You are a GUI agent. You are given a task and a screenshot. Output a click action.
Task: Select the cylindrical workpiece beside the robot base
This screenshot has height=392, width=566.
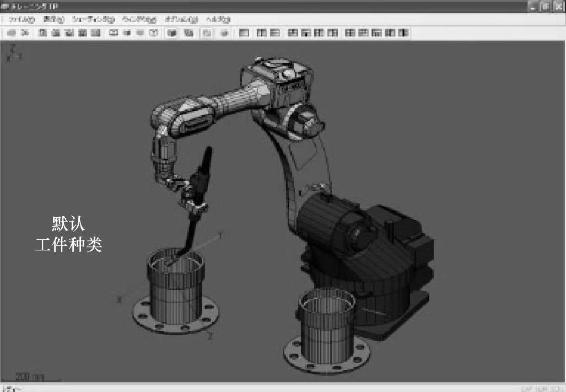(327, 330)
